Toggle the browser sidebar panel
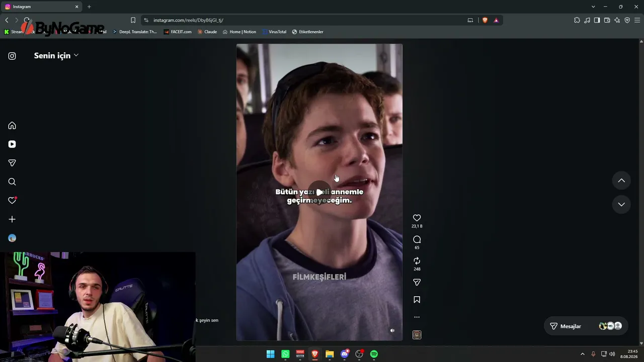644x362 pixels. coord(597,20)
